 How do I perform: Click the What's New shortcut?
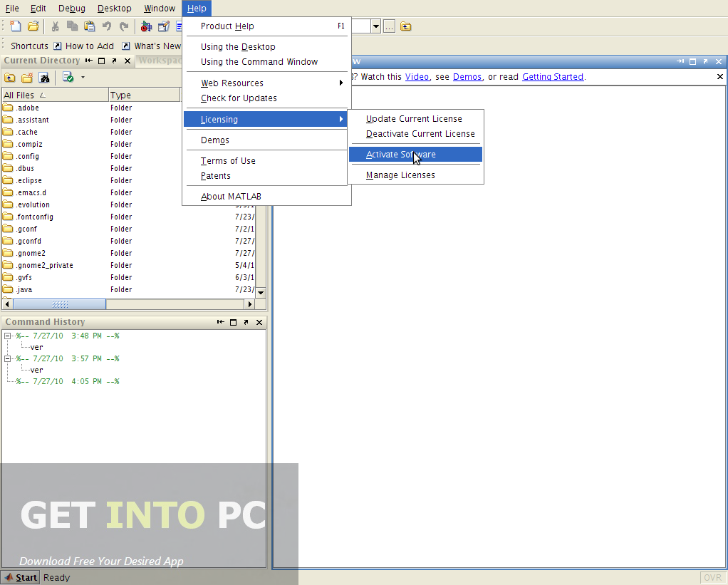[x=152, y=46]
